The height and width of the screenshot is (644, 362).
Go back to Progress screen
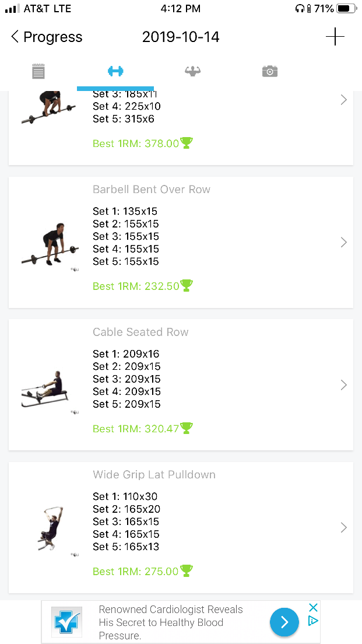[47, 37]
